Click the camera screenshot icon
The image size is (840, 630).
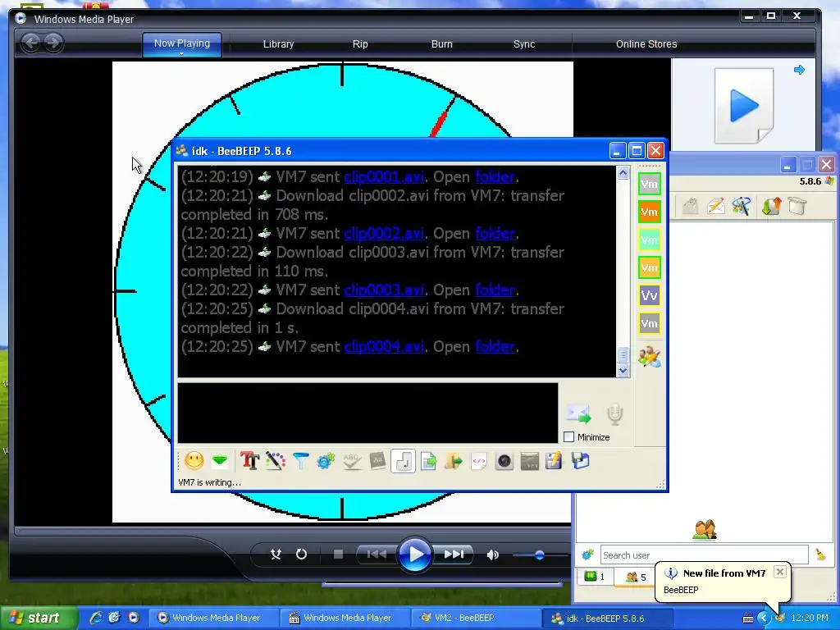coord(504,461)
